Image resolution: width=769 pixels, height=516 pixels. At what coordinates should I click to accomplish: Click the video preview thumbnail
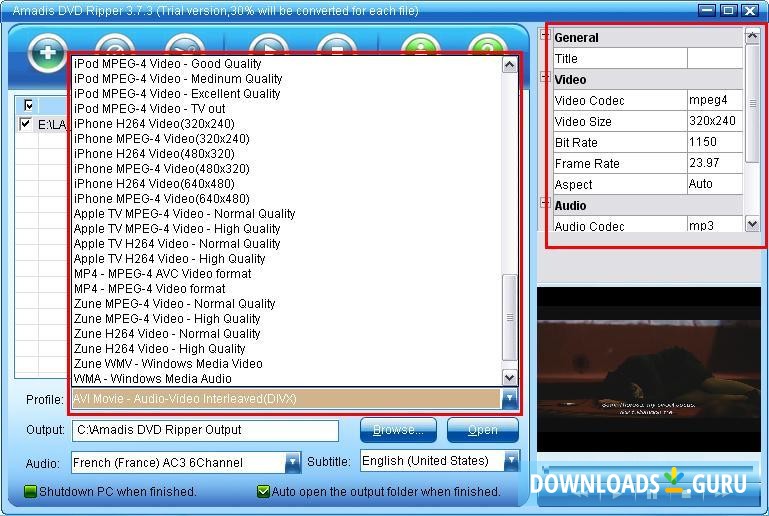(x=648, y=369)
